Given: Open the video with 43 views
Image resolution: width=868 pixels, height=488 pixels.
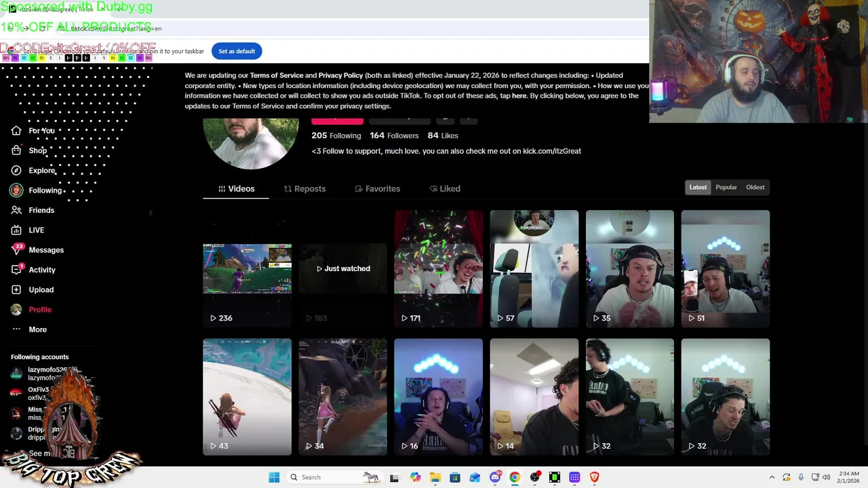Looking at the screenshot, I should click(x=247, y=396).
